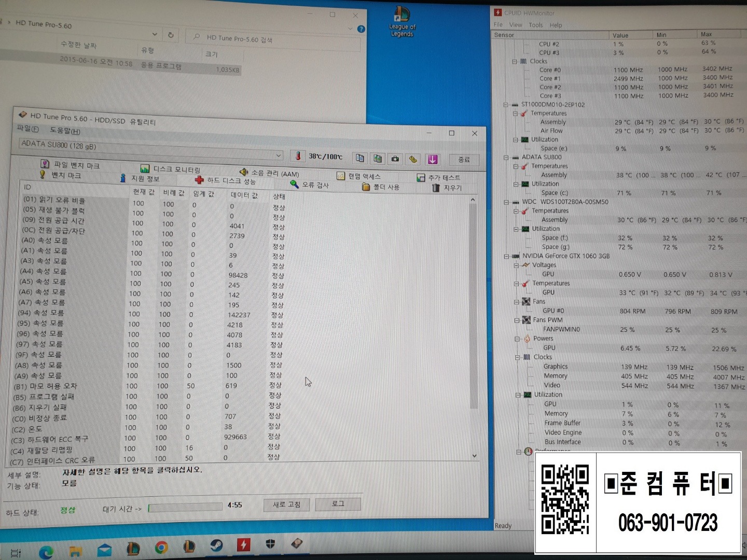
Task: Click the 새로 고침 refresh button
Action: 286,505
